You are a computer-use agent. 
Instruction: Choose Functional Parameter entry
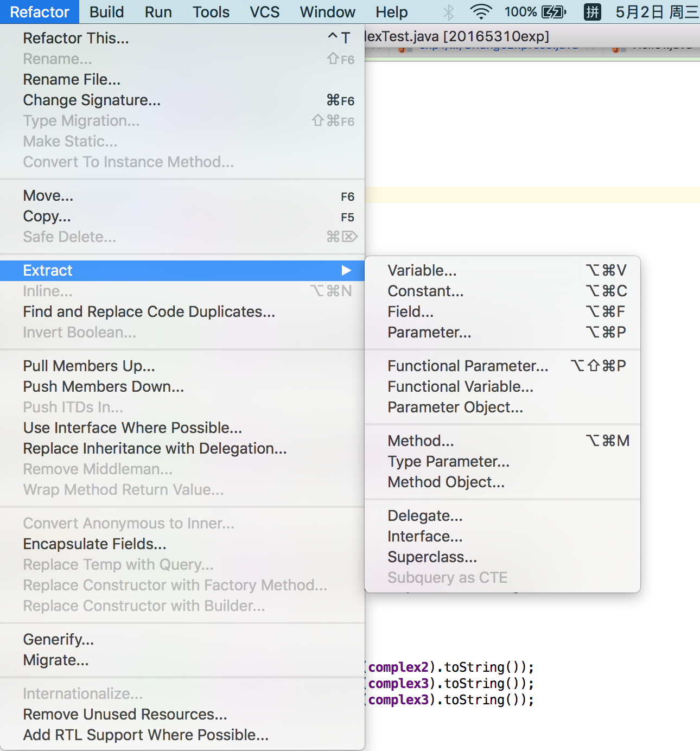(468, 366)
